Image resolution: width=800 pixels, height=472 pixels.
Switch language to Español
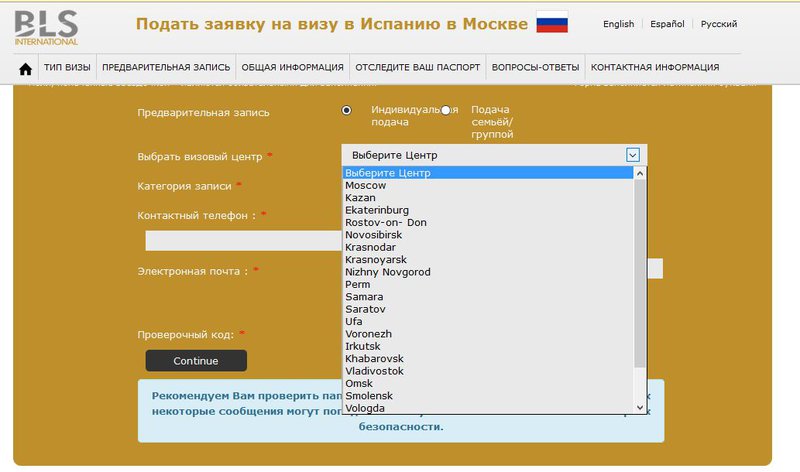tap(667, 24)
